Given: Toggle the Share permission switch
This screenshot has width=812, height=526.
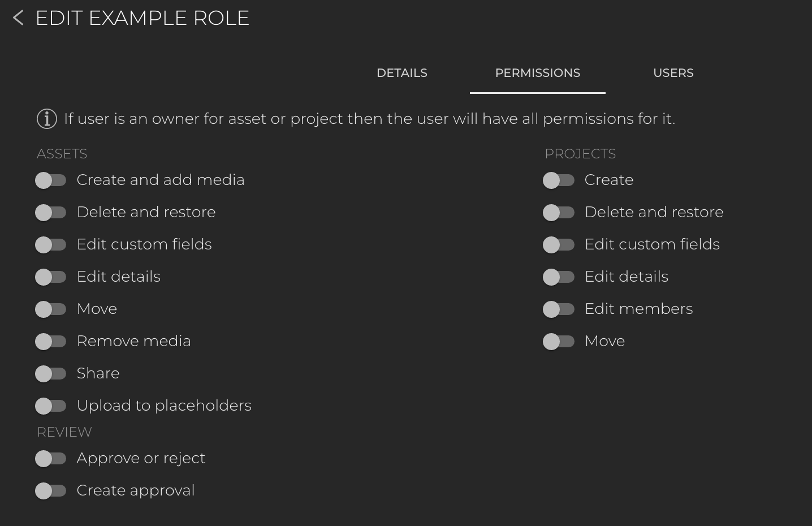Looking at the screenshot, I should [x=51, y=374].
